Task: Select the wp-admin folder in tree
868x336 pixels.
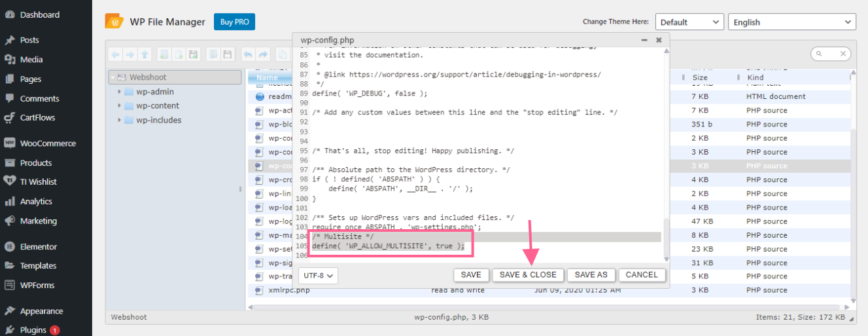Action: pos(155,92)
